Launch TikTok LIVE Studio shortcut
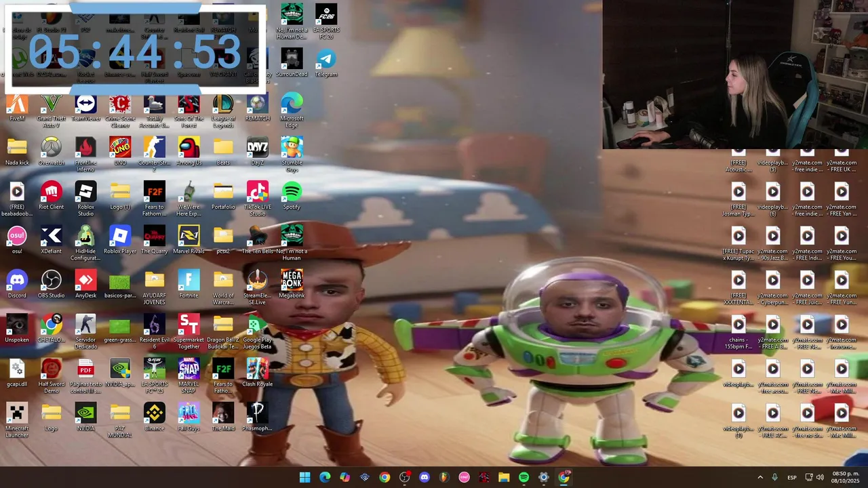Viewport: 868px width, 488px height. (258, 200)
